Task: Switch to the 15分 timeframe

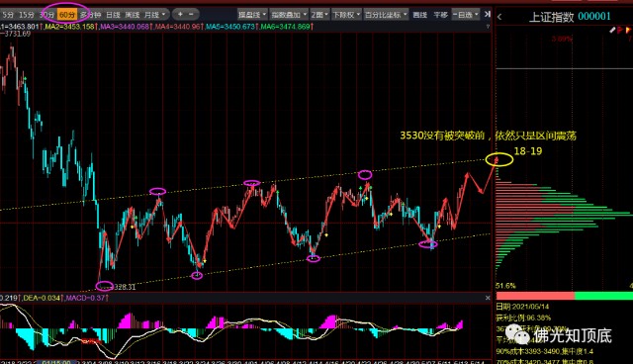Action: click(27, 15)
